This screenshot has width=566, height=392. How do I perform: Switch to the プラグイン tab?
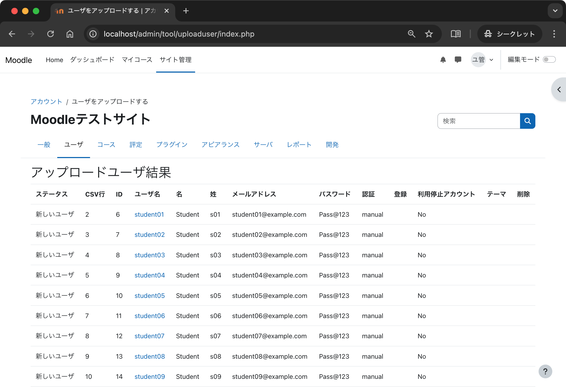(x=172, y=145)
